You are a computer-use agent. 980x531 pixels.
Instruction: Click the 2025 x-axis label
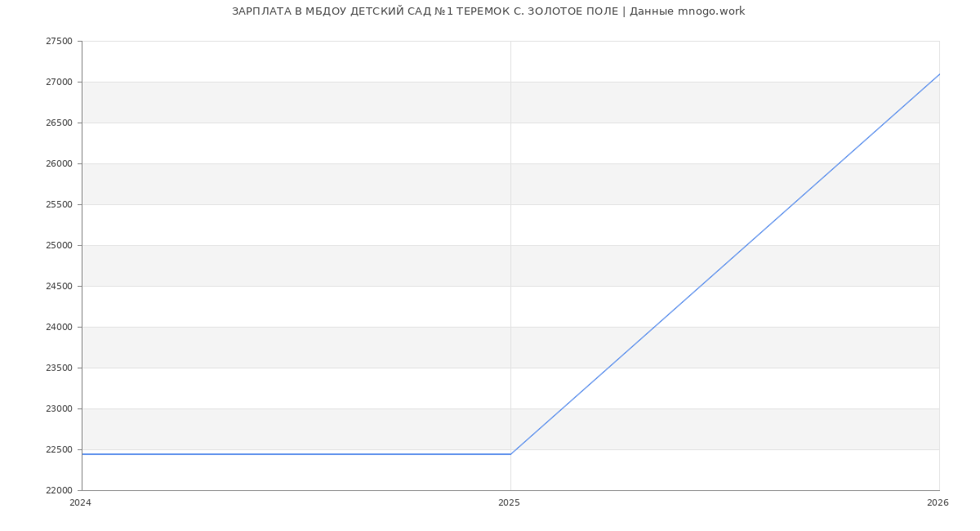[x=509, y=503]
